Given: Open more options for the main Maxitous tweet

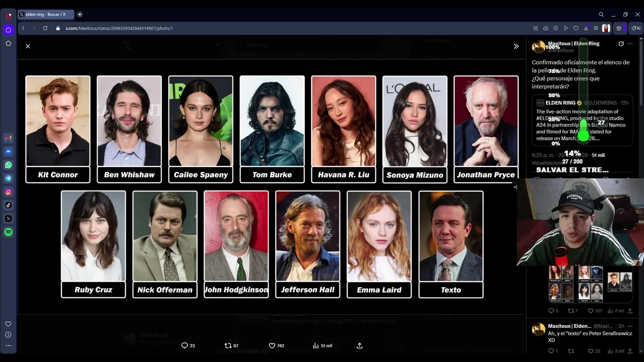Looking at the screenshot, I should click(630, 44).
